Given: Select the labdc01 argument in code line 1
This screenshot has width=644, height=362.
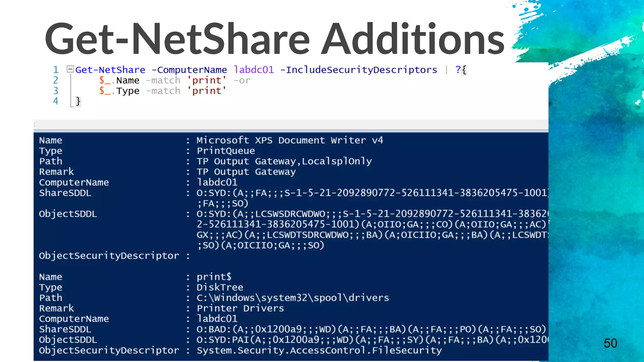Looking at the screenshot, I should [254, 70].
